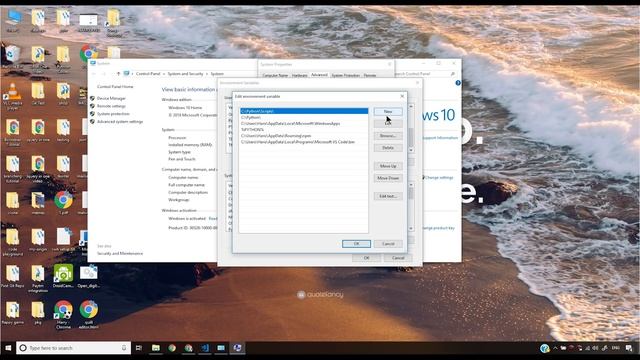
Task: Click the Browse... button in dialog
Action: (388, 136)
